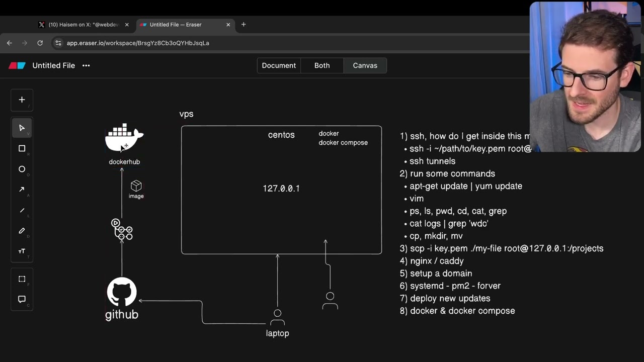This screenshot has width=644, height=362.
Task: Click the '2) run some commands' line
Action: (447, 173)
